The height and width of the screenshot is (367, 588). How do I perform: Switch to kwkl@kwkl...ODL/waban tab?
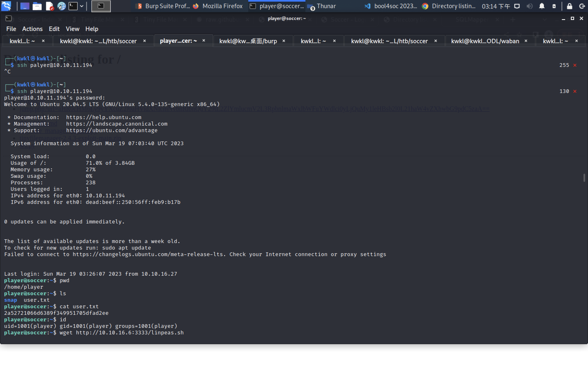tap(485, 41)
